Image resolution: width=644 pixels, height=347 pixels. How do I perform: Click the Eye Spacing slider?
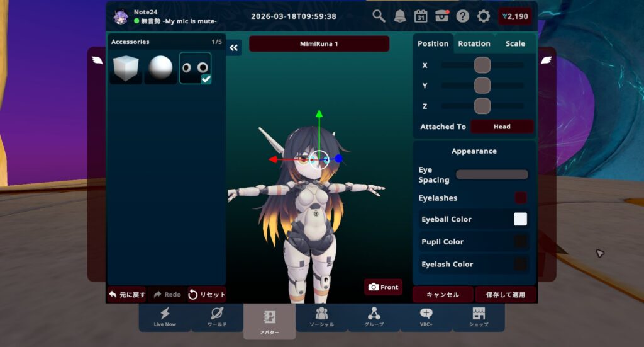[x=492, y=174]
